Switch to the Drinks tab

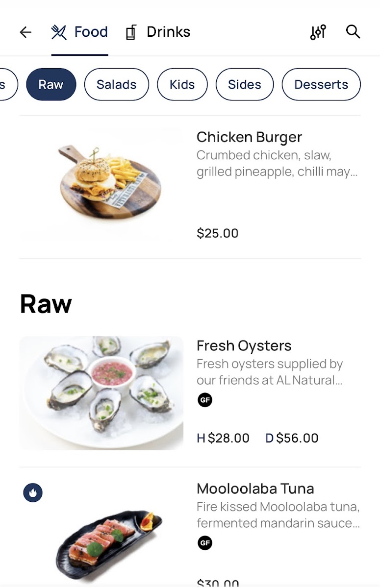[158, 32]
